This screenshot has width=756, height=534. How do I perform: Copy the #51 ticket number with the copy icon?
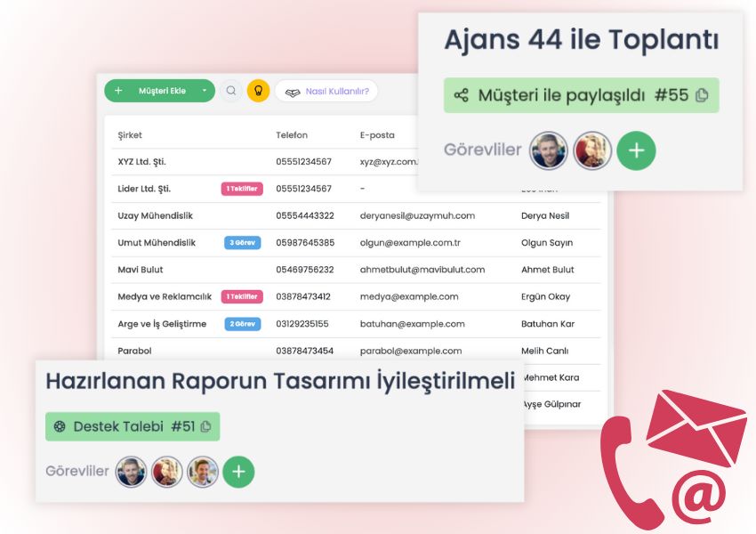coord(206,426)
